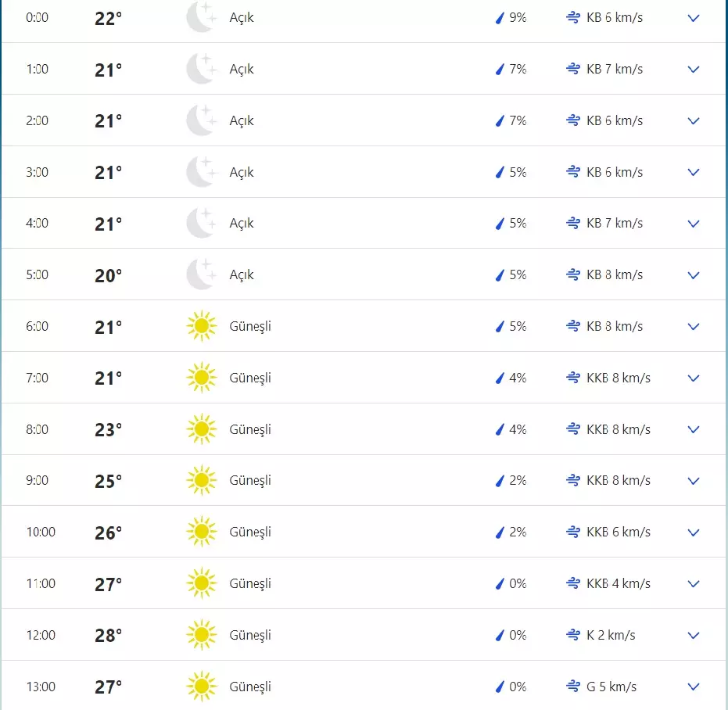Open details for the 8:00 forecast
Viewport: 728px width, 710px height.
[x=693, y=429]
